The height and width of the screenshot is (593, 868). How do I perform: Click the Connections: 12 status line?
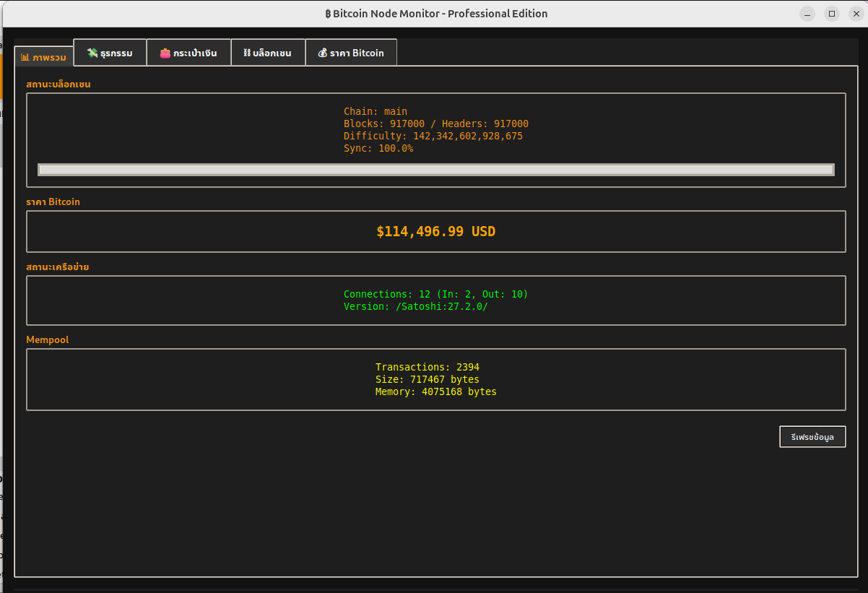pyautogui.click(x=435, y=294)
